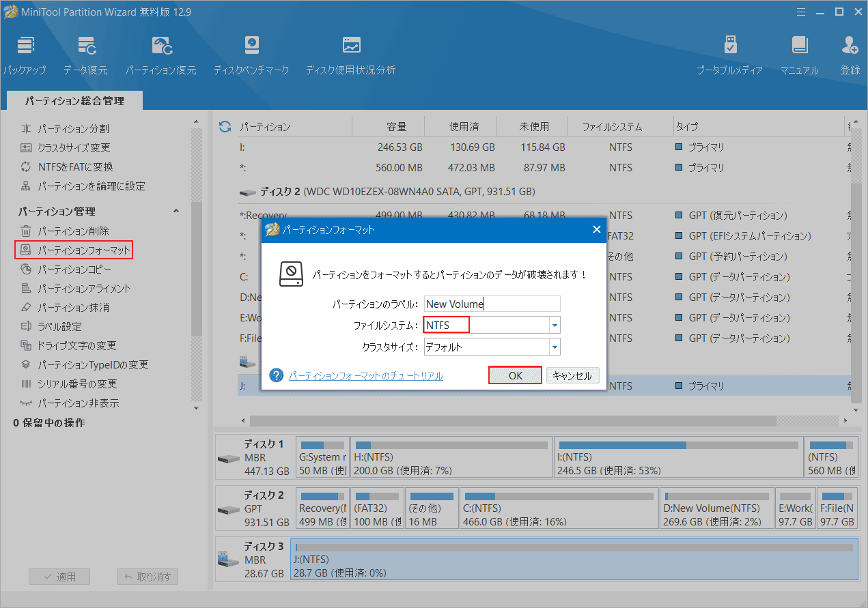Select Recovery block on Disk 2 map
The height and width of the screenshot is (608, 868).
pos(322,508)
